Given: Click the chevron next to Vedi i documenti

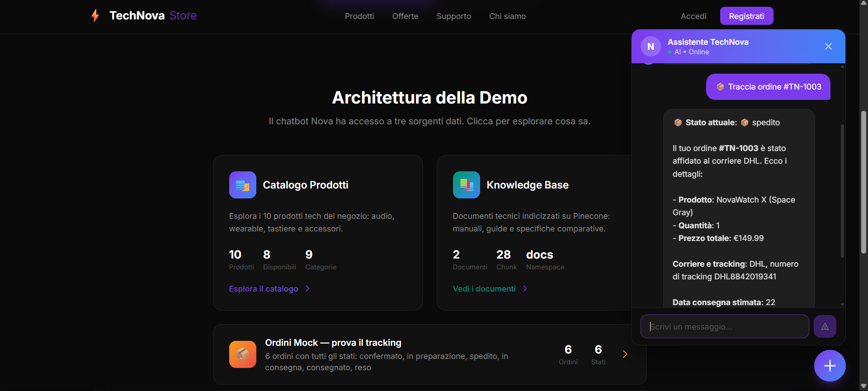Looking at the screenshot, I should coord(525,288).
